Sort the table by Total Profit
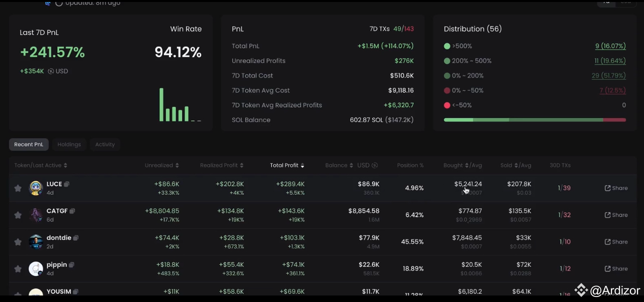Screen dimensions: 644x302 click(287, 165)
